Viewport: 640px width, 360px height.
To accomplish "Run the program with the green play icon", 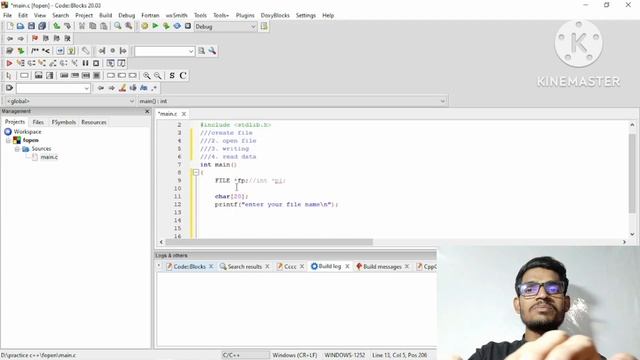I will pyautogui.click(x=155, y=26).
